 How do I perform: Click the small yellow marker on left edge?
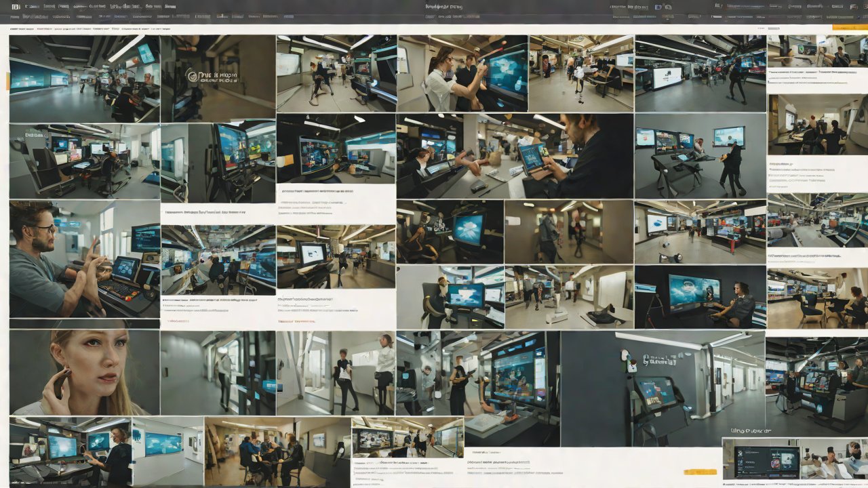(x=8, y=81)
